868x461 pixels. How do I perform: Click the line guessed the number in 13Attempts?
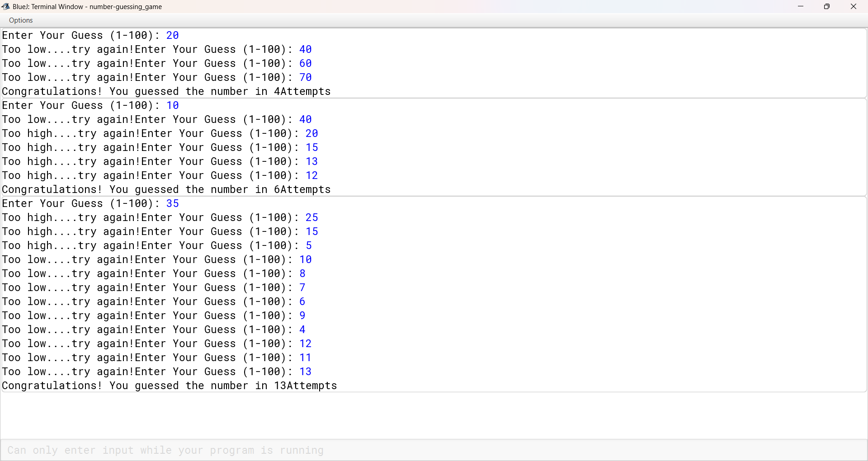pyautogui.click(x=169, y=386)
